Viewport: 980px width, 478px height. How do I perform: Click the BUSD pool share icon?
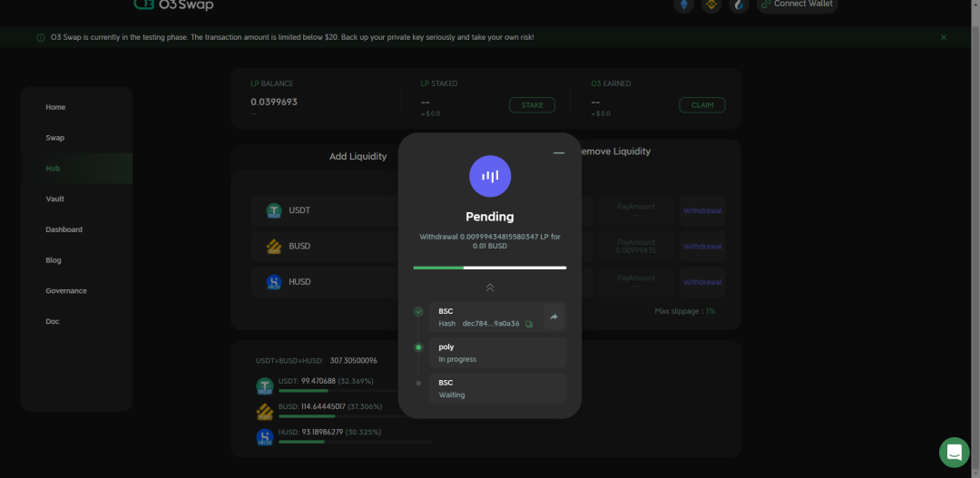[265, 413]
